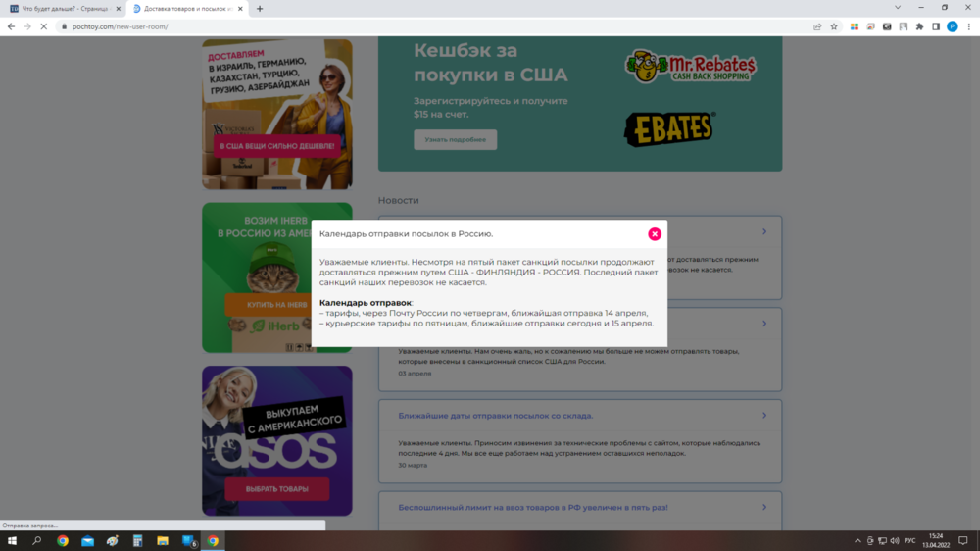Open a new browser tab
The height and width of the screenshot is (551, 980).
pyautogui.click(x=260, y=9)
